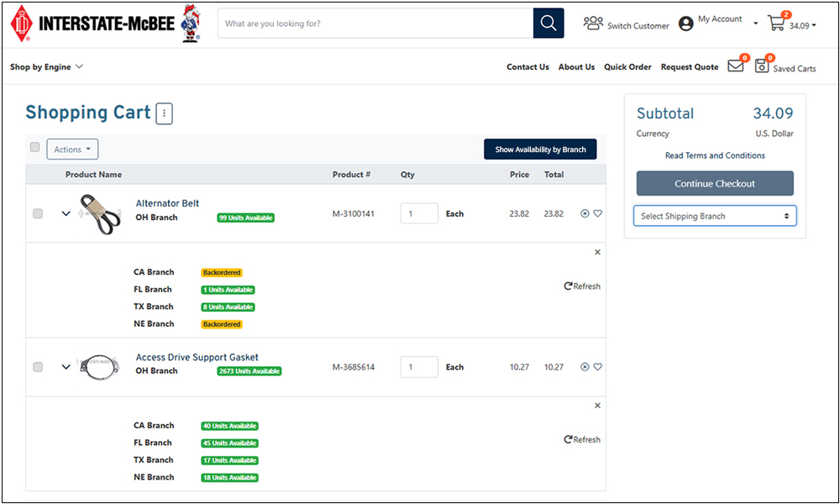Open Read Terms and Conditions link
840x504 pixels.
715,155
